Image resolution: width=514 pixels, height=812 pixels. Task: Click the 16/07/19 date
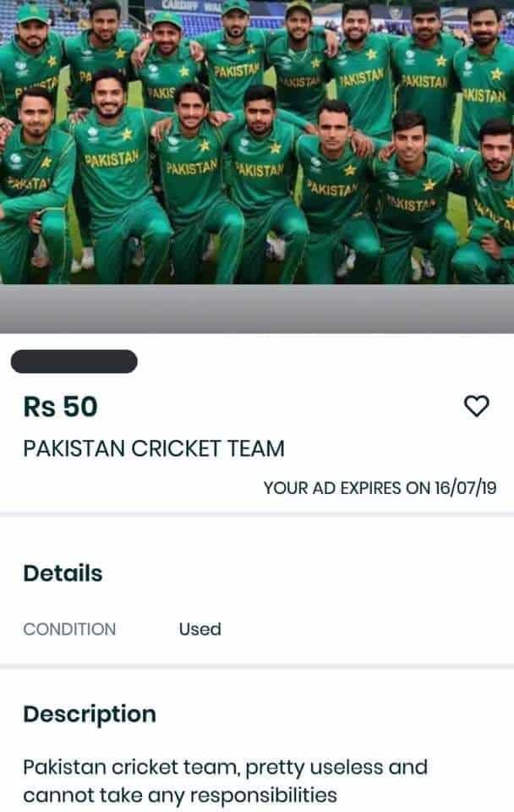pyautogui.click(x=465, y=488)
